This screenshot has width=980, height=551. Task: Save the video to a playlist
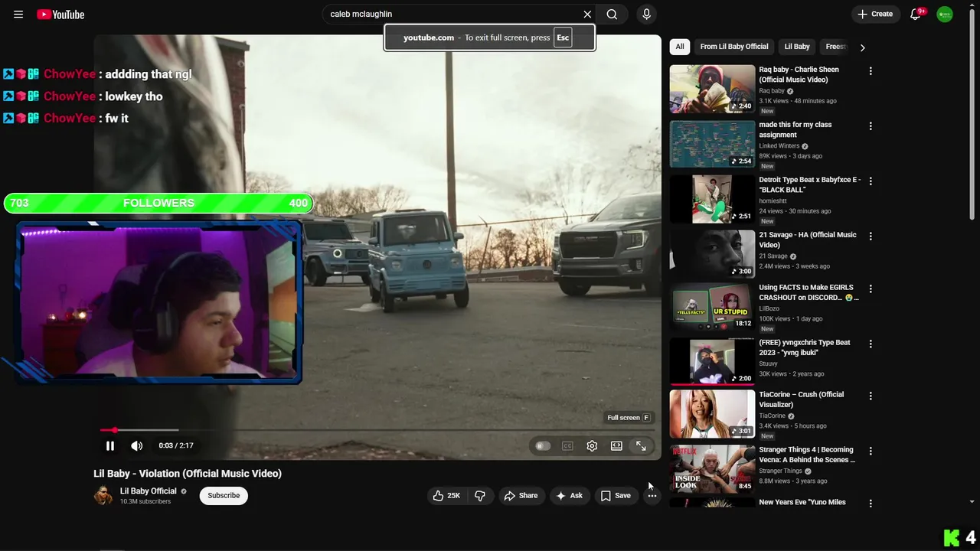616,496
